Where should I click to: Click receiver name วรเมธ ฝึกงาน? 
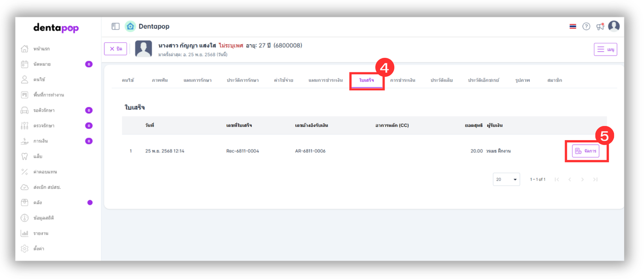click(498, 151)
